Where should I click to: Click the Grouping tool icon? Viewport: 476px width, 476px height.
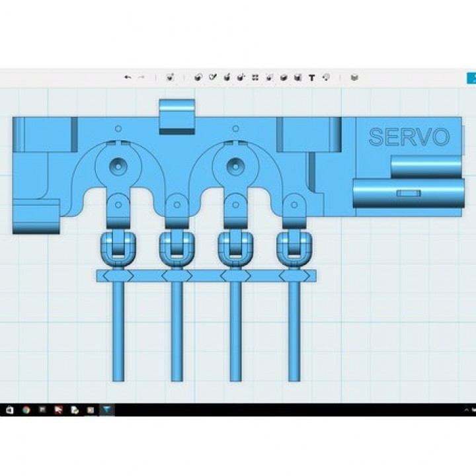click(x=270, y=77)
